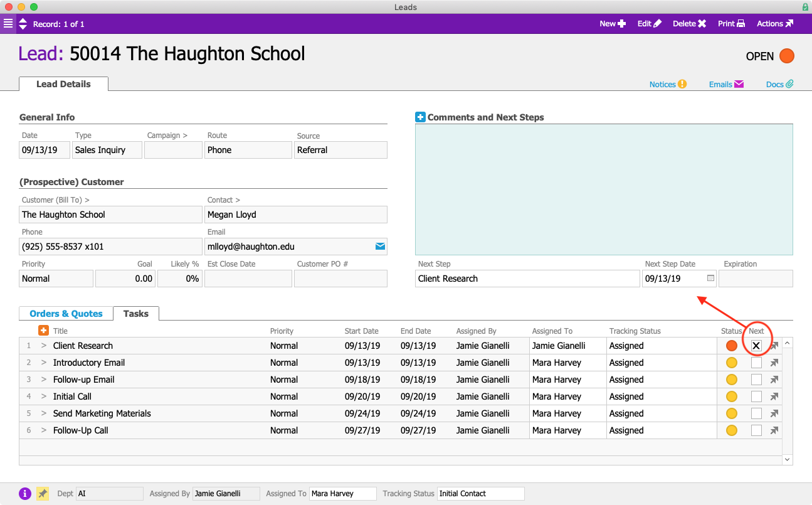
Task: Open the Client Research task via its arrow icon
Action: click(774, 346)
